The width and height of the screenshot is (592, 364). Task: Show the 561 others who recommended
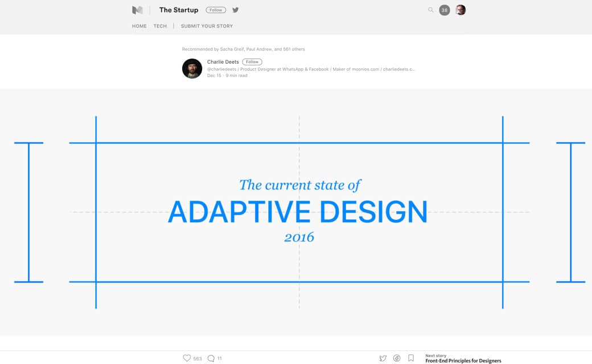[x=294, y=49]
